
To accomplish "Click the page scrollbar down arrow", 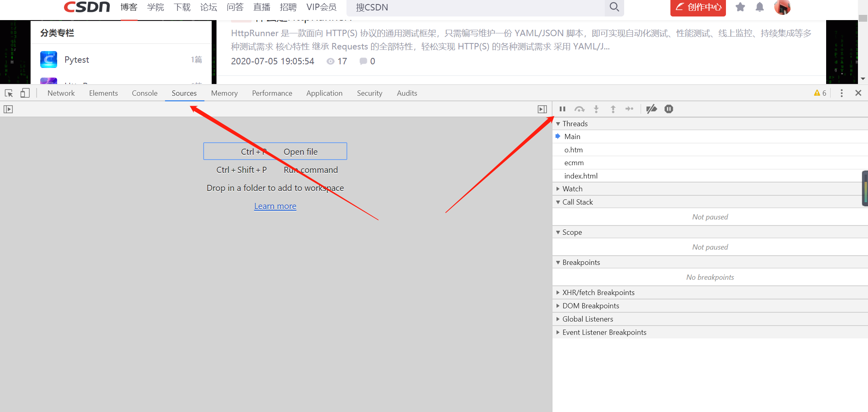I will pos(863,79).
